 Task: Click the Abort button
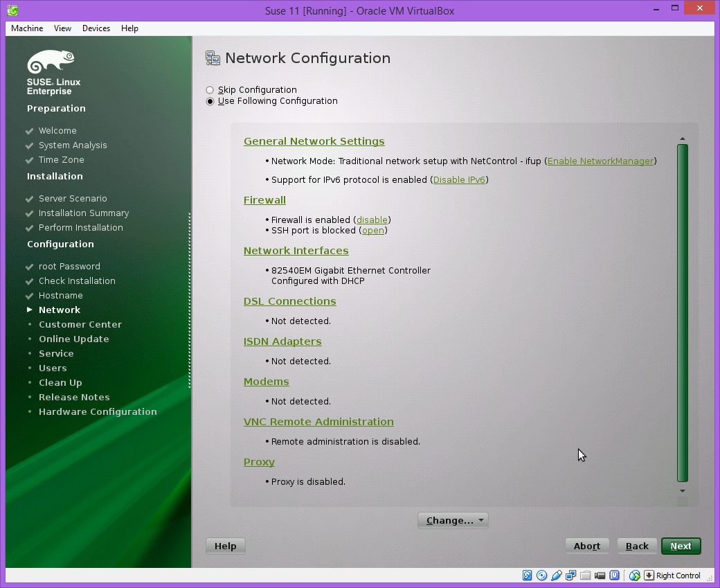coord(587,546)
